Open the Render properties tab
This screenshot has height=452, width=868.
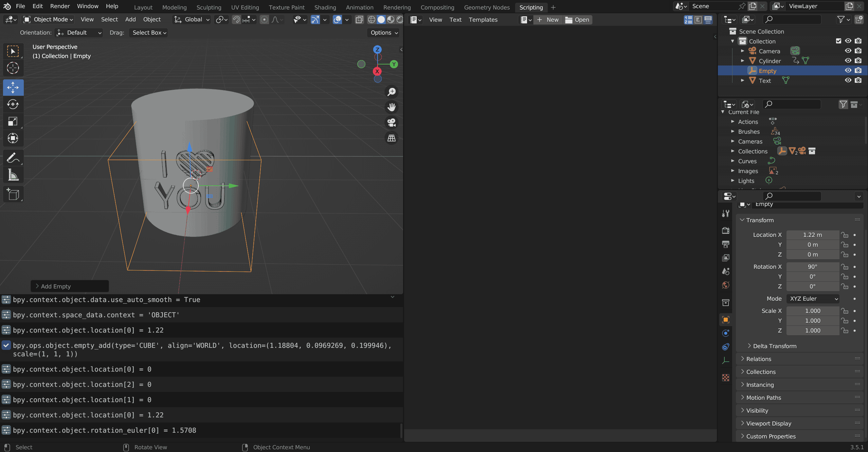click(726, 230)
